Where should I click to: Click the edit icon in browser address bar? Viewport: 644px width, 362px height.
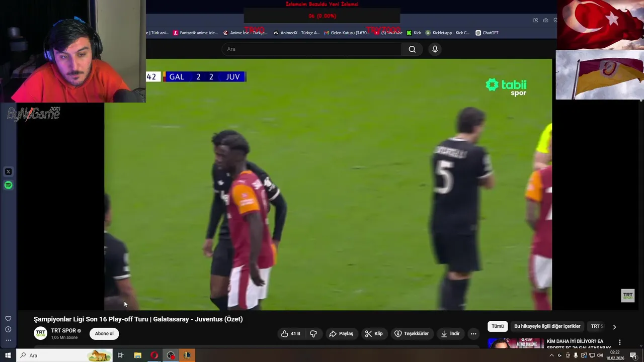(536, 20)
